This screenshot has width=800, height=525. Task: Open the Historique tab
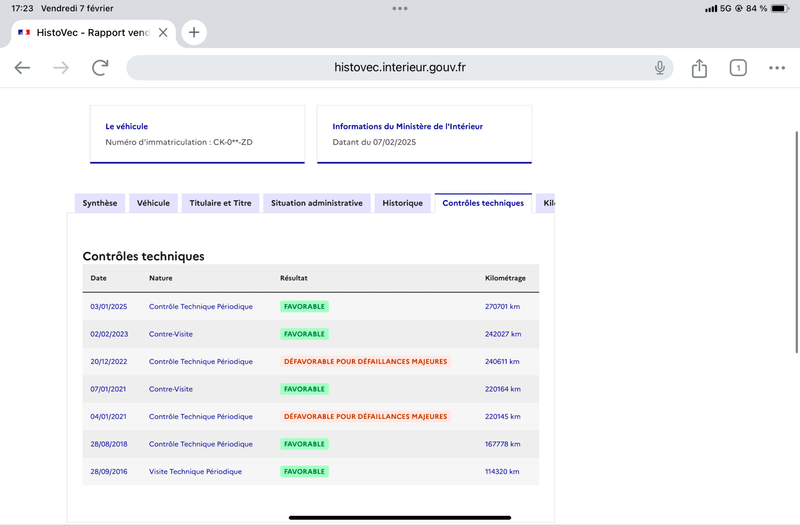pos(403,203)
